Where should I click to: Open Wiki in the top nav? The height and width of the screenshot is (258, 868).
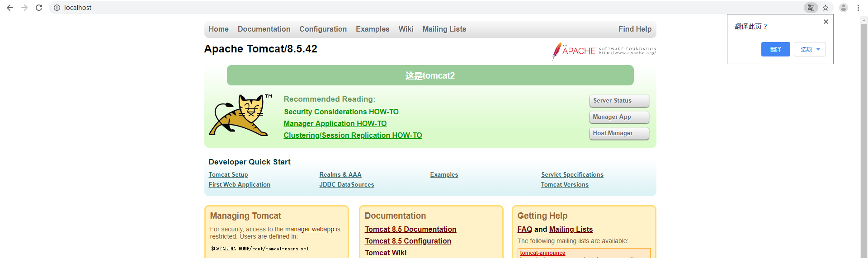click(x=406, y=29)
